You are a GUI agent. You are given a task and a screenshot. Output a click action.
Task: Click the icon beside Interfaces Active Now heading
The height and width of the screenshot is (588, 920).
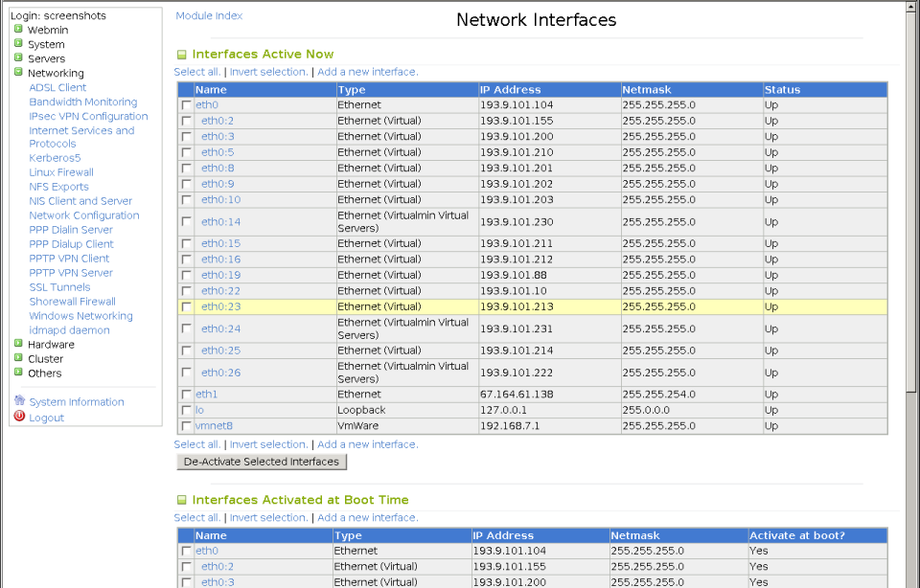click(181, 55)
